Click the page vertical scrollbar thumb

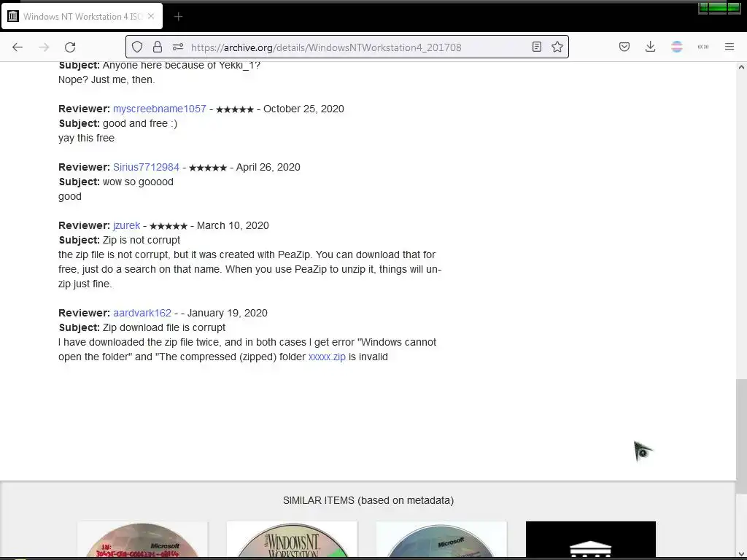pos(741,436)
